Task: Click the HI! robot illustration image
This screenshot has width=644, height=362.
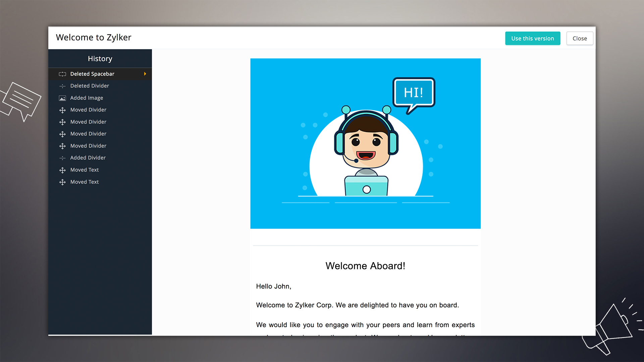Action: (x=365, y=143)
